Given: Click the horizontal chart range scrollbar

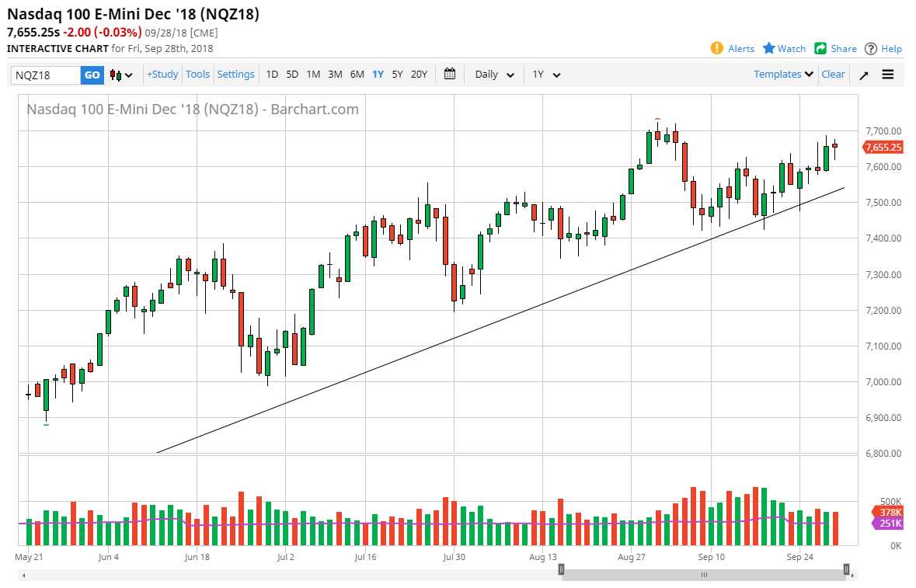Looking at the screenshot, I should pos(703,575).
